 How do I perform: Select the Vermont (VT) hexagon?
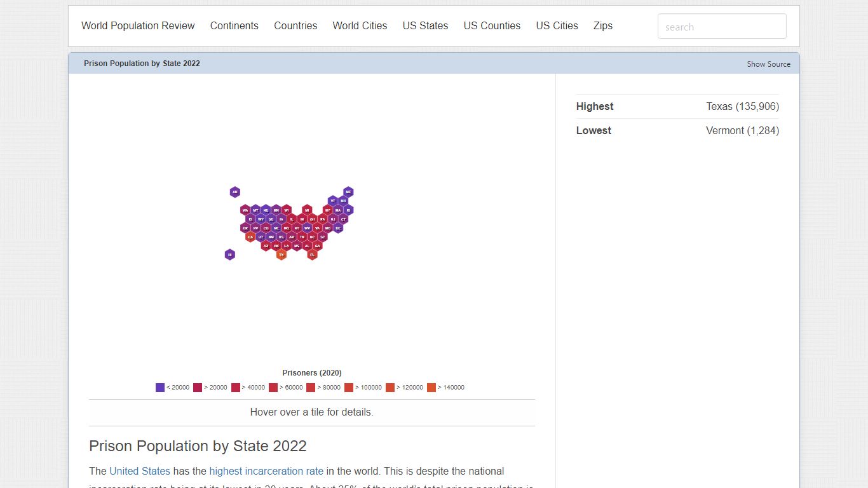(333, 201)
